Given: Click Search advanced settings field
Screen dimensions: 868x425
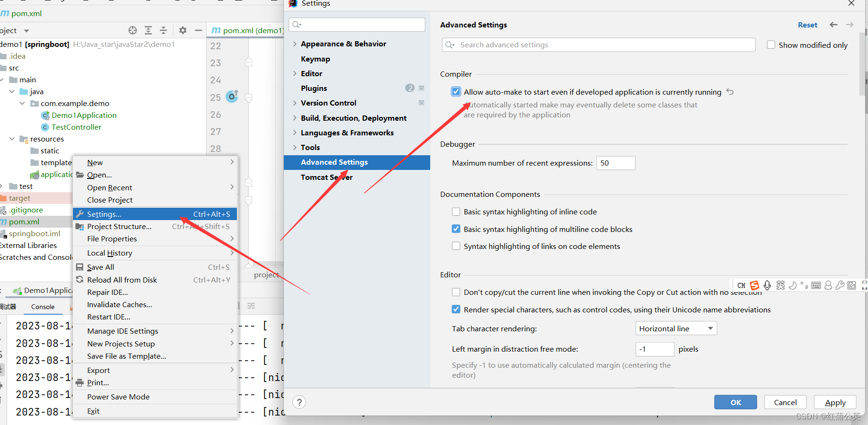Looking at the screenshot, I should click(x=598, y=45).
